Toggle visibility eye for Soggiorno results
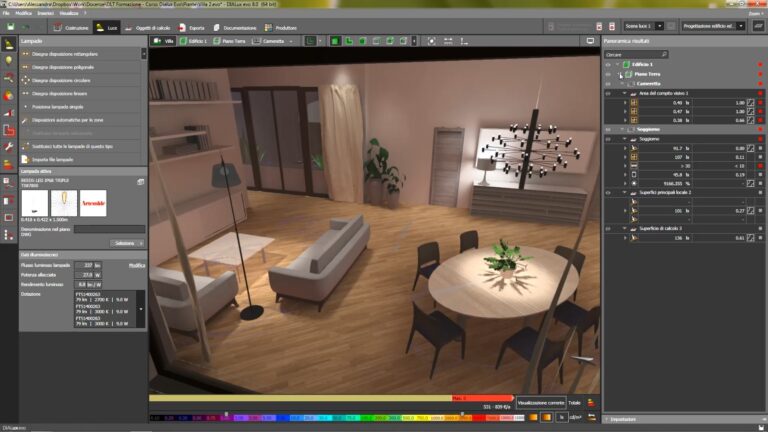This screenshot has height=432, width=768. point(608,129)
